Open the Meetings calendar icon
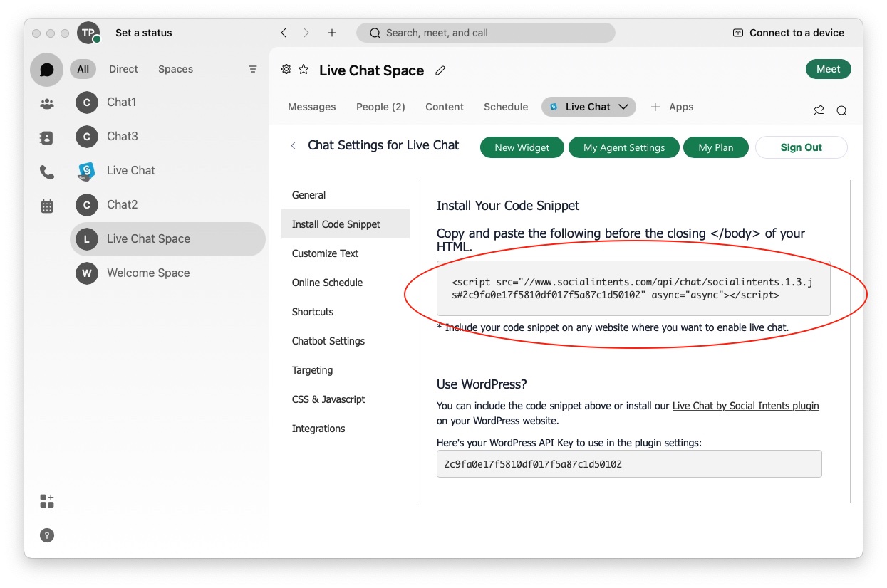The width and height of the screenshot is (887, 588). 47,206
